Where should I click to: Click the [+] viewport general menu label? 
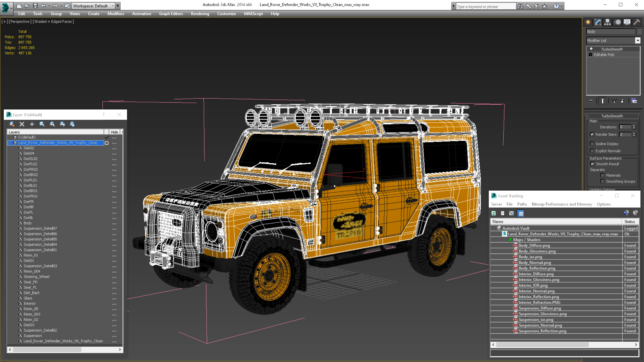4,21
